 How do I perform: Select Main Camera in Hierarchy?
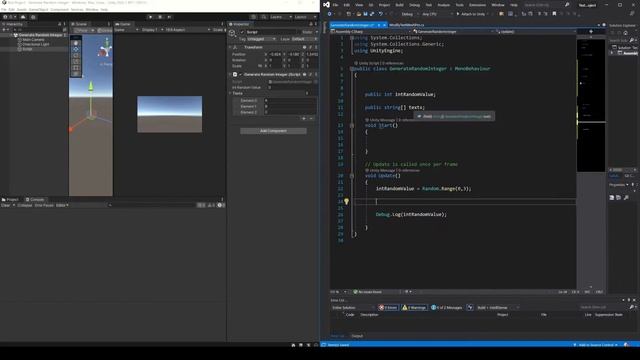pos(33,40)
